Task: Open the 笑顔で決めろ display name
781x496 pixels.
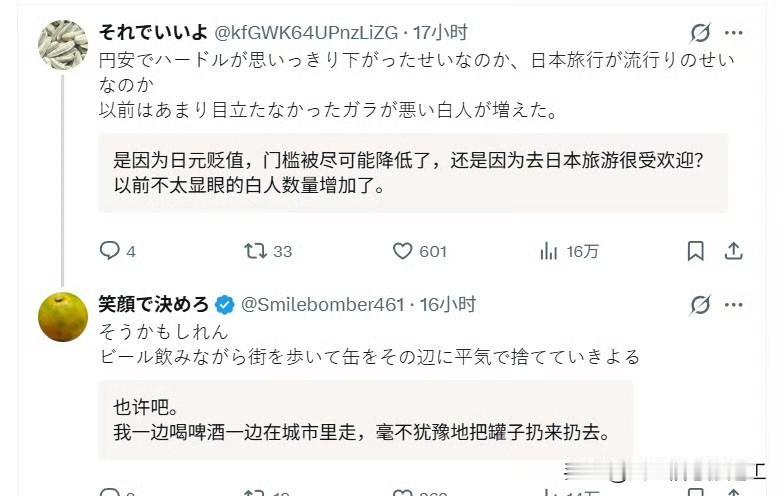Action: pos(153,304)
